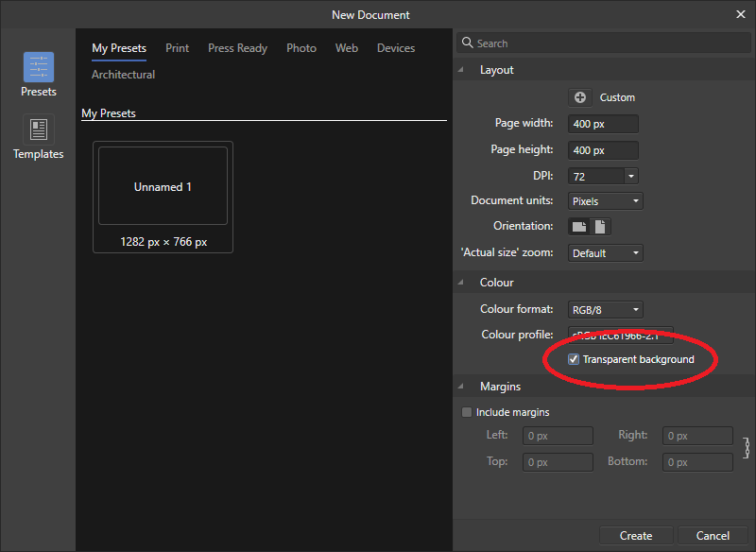Viewport: 756px width, 552px height.
Task: Open the Web presets tab
Action: (x=347, y=48)
